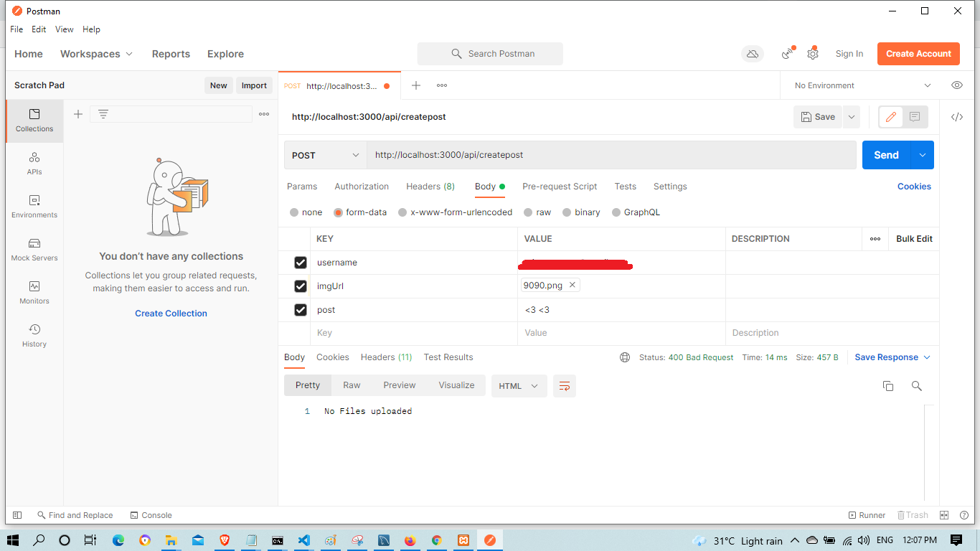Click the offline cloud sync icon

753,54
